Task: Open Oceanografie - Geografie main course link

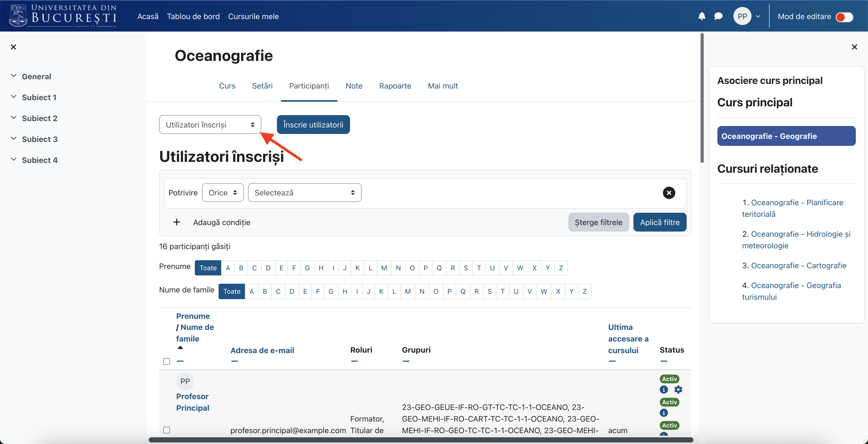Action: [786, 136]
